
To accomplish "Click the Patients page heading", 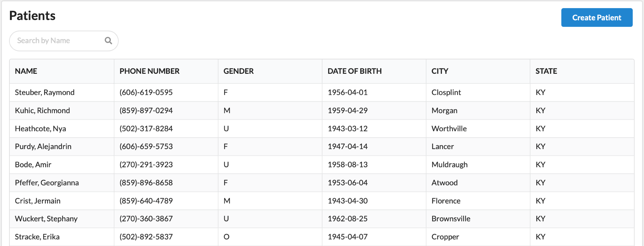I will click(x=32, y=16).
